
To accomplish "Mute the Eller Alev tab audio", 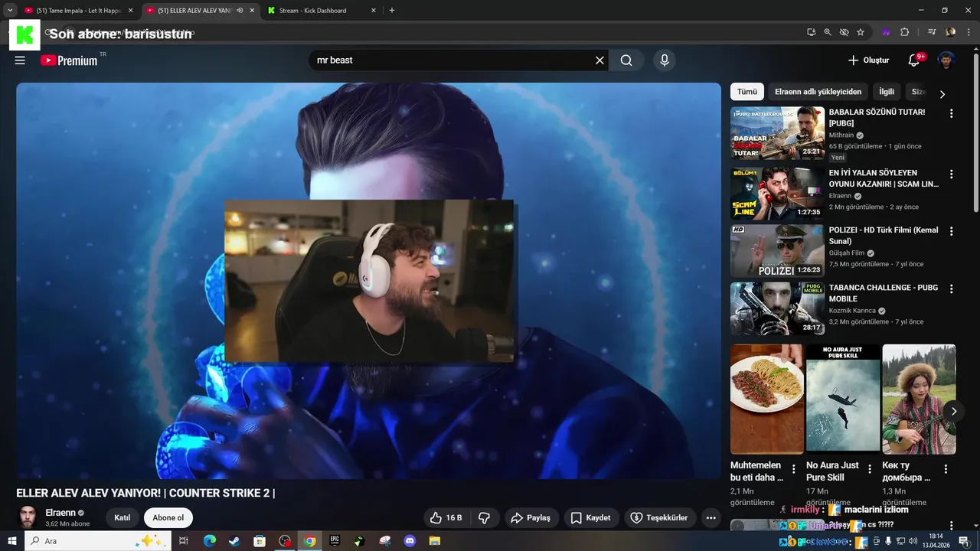I will point(240,11).
